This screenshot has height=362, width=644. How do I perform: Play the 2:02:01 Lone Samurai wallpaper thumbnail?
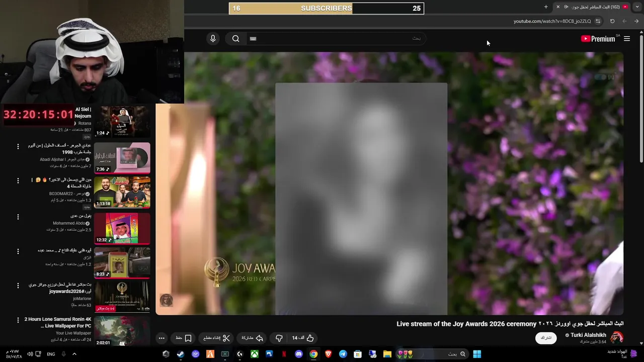(x=122, y=331)
